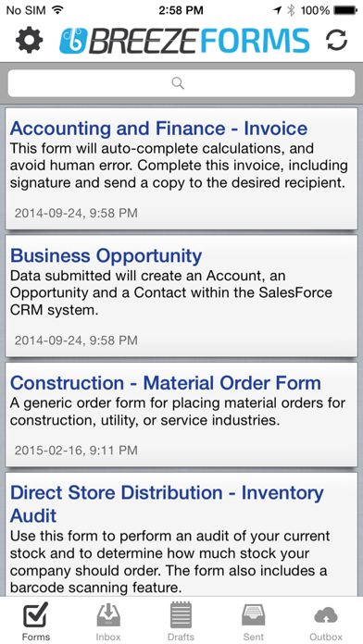Switch to the Drafts tab label

(x=181, y=637)
